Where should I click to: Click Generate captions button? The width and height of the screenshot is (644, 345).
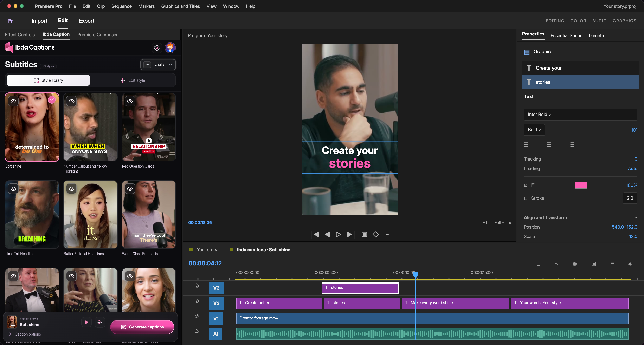tap(142, 327)
